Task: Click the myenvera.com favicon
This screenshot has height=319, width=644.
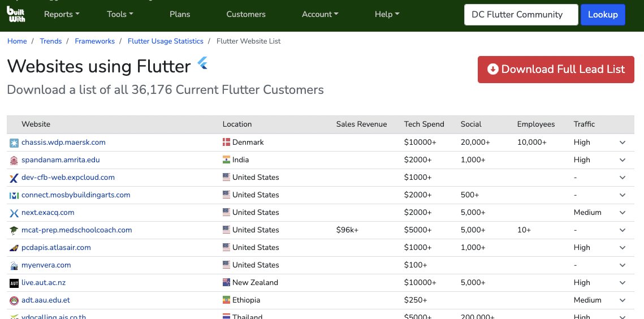Action: point(14,266)
